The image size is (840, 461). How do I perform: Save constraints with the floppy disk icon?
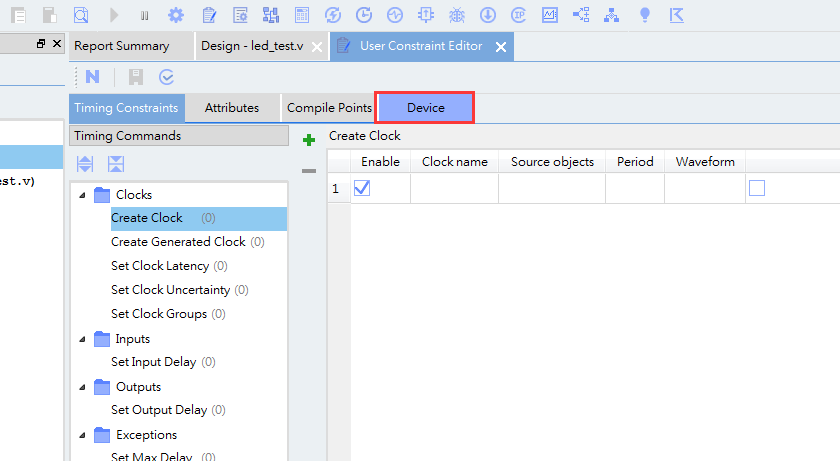point(136,77)
